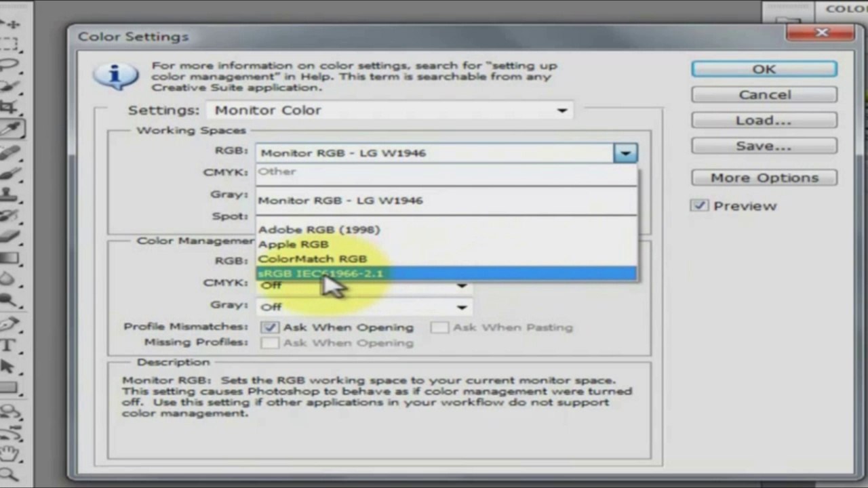Click the More Options button
Image resolution: width=868 pixels, height=488 pixels.
coord(764,178)
